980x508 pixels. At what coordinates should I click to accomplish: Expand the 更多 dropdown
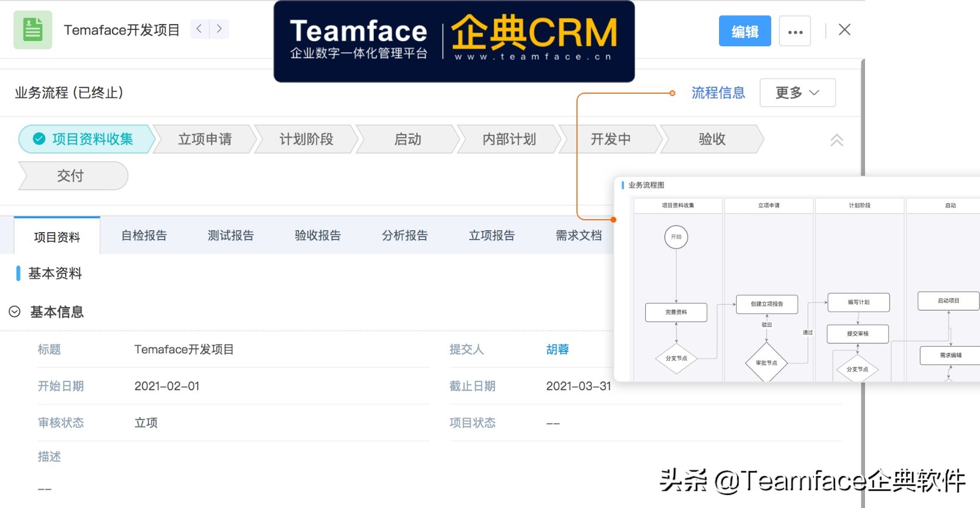[797, 93]
